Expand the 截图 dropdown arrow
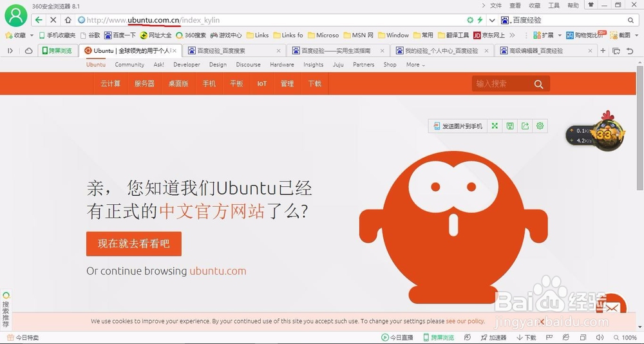The width and height of the screenshot is (644, 344). pos(636,35)
